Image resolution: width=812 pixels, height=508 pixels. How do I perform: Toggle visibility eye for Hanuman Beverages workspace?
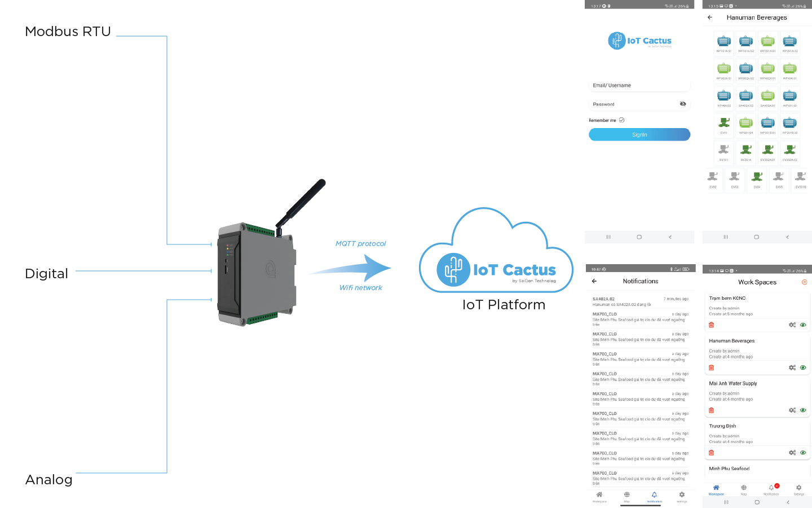pos(803,367)
